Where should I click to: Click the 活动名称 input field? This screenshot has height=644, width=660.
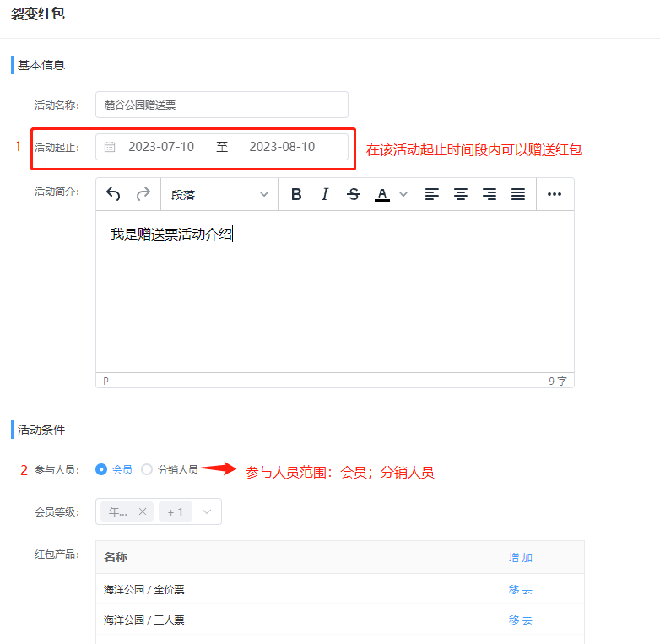click(221, 105)
